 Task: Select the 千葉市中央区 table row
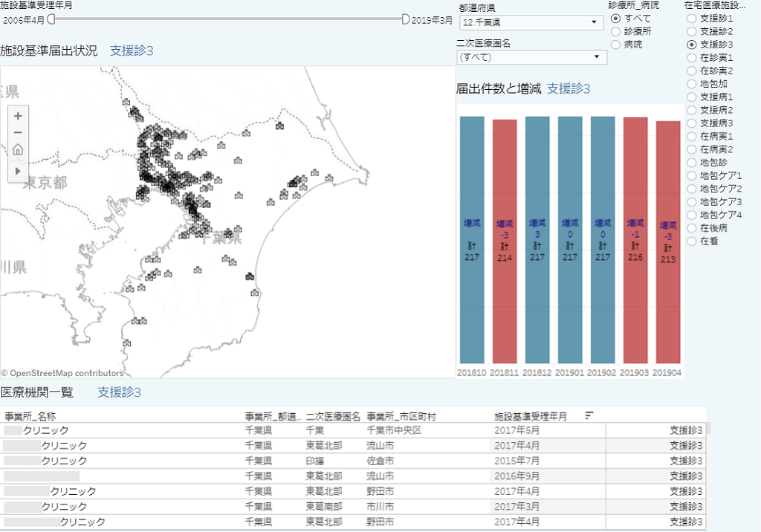(x=394, y=430)
